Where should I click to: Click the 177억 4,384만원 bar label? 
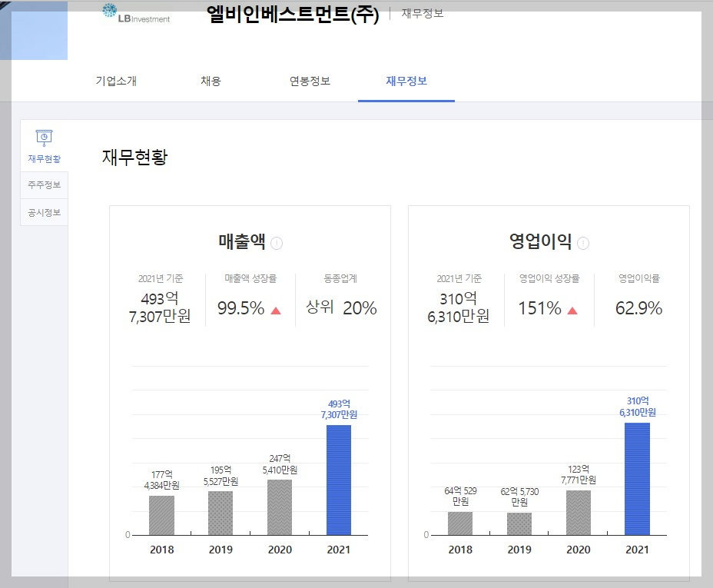[161, 480]
